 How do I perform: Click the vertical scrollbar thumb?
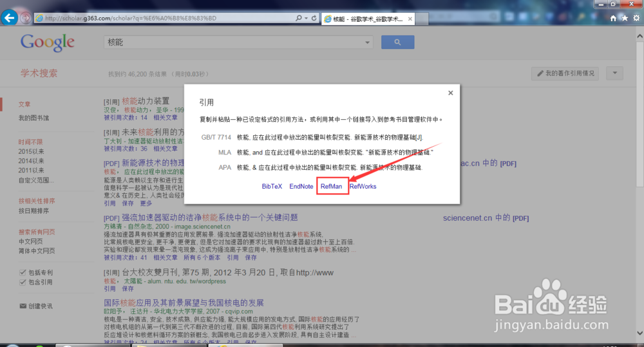coord(639,113)
